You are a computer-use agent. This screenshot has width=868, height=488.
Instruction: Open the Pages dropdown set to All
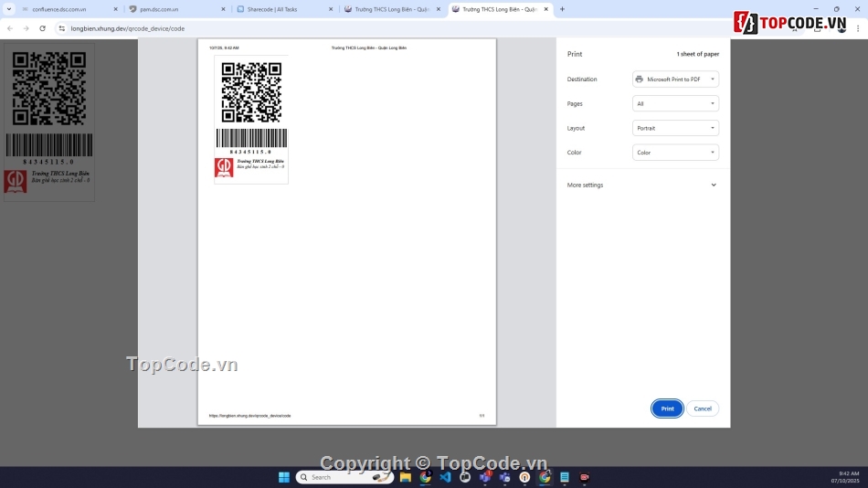(675, 104)
